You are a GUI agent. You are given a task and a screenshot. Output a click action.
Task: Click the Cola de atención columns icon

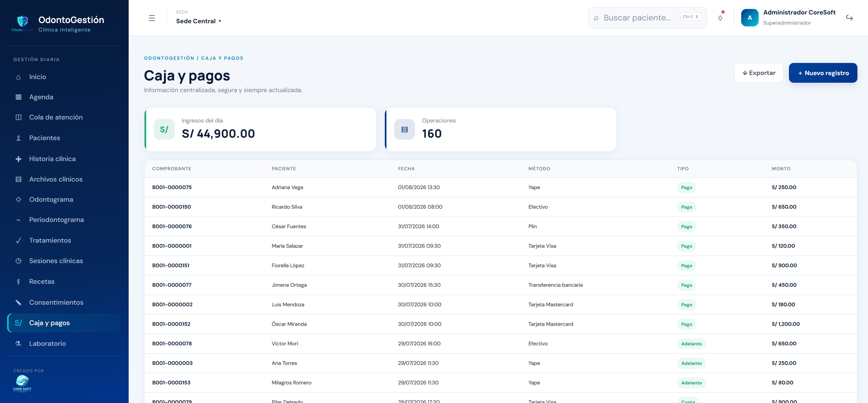click(19, 117)
